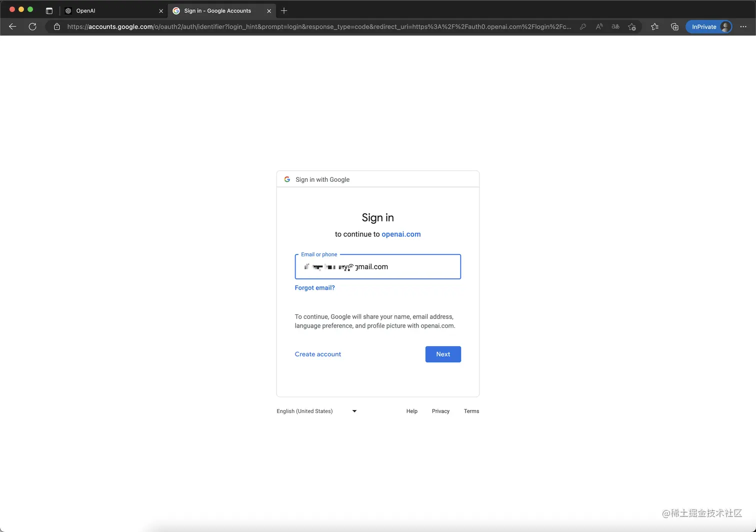Expand the English (United States) language dropdown
Viewport: 756px width, 532px height.
(x=317, y=411)
